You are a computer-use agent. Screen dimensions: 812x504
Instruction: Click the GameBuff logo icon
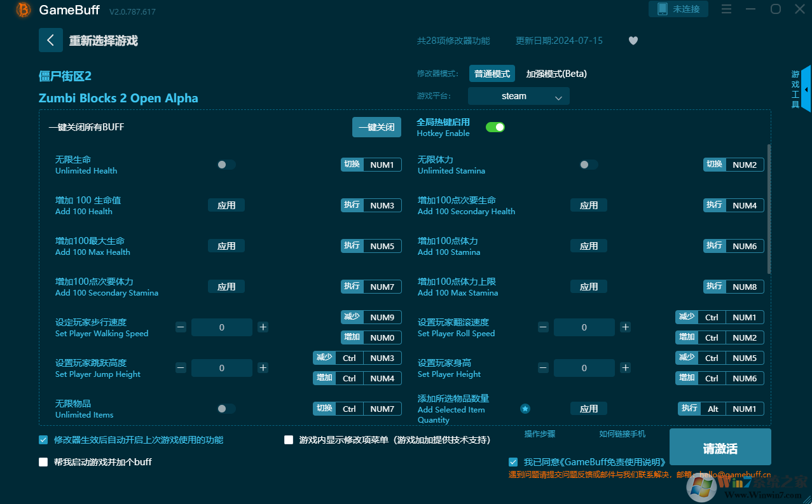tap(24, 10)
